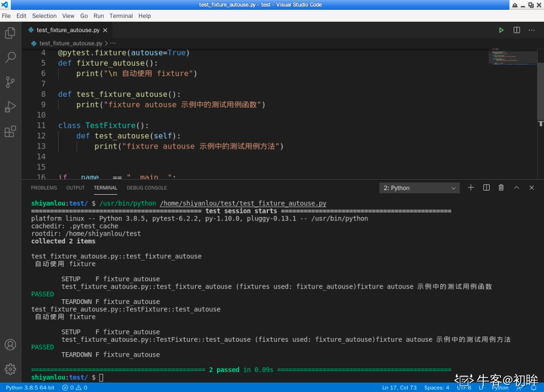Click 'def fixture_autouse' line in editor
This screenshot has width=544, height=392.
tap(108, 63)
